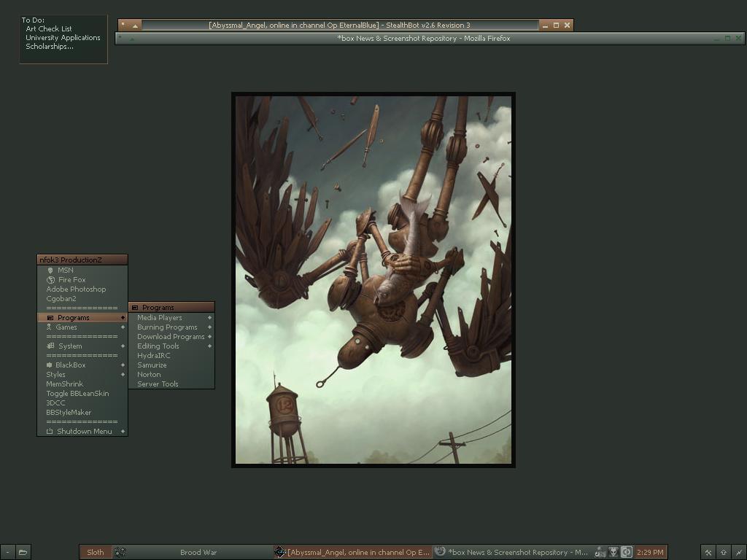Click the 'Scholarships...' to-do line
The width and height of the screenshot is (747, 560).
click(x=50, y=46)
